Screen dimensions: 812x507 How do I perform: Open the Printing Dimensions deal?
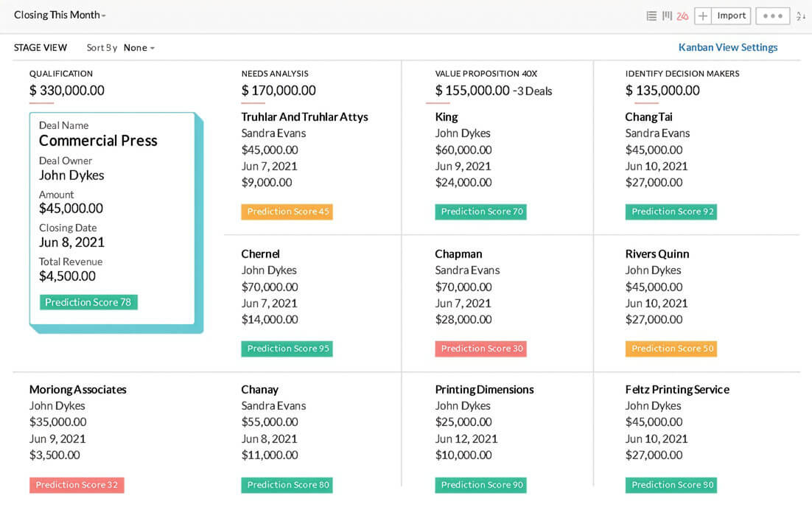tap(484, 389)
